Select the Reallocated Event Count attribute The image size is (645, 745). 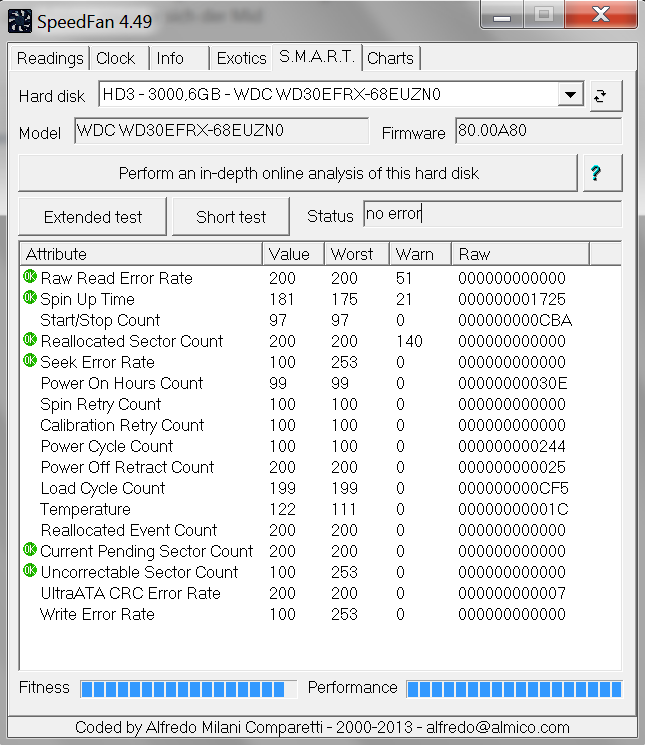[129, 530]
